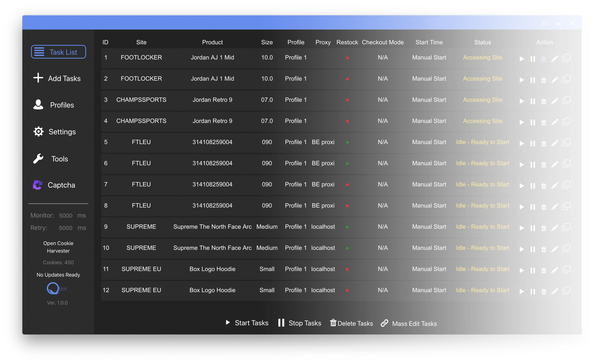Pause task 7 FTLEU

533,186
